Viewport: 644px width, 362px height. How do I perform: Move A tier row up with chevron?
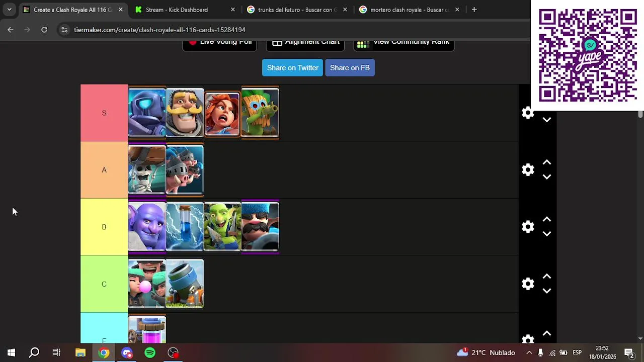[547, 162]
